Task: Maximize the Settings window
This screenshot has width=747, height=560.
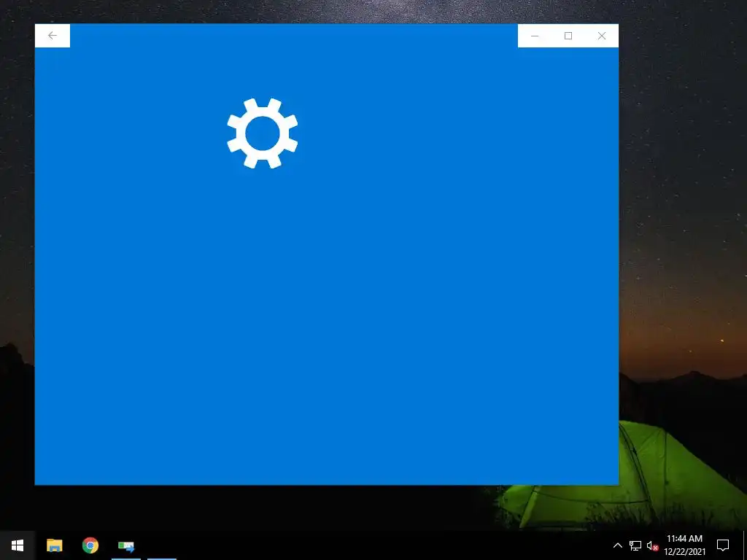Action: 568,36
